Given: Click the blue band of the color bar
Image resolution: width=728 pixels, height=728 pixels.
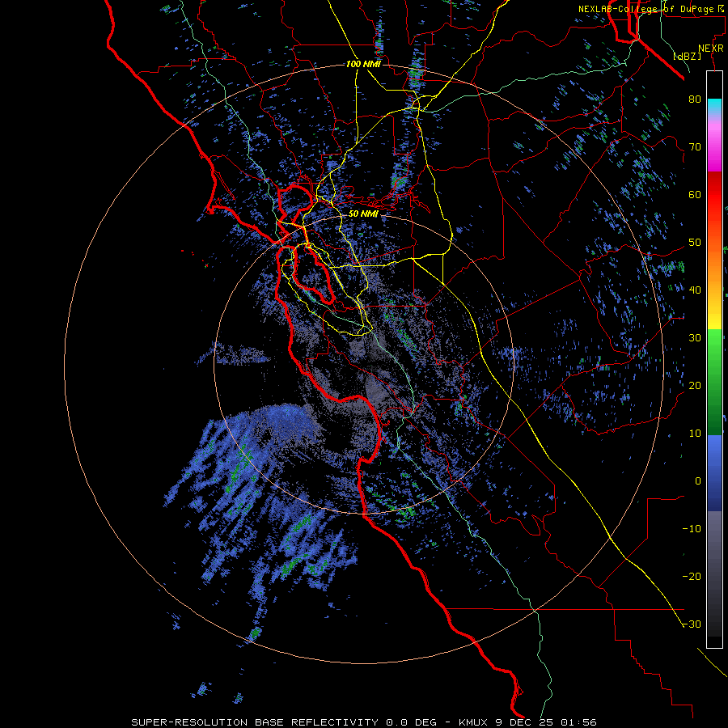Looking at the screenshot, I should coord(714,473).
